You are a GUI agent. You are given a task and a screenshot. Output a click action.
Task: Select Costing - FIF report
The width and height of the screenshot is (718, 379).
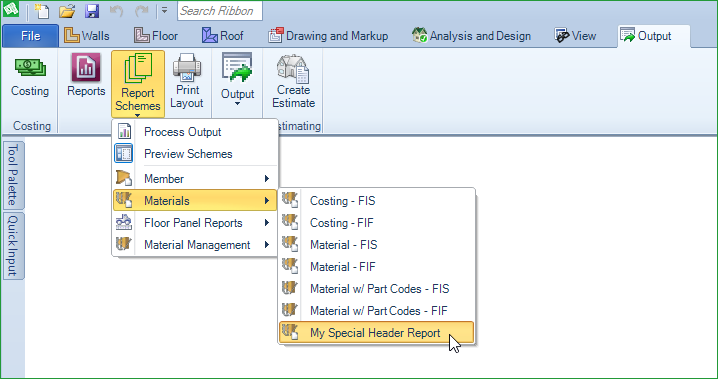tap(376, 223)
